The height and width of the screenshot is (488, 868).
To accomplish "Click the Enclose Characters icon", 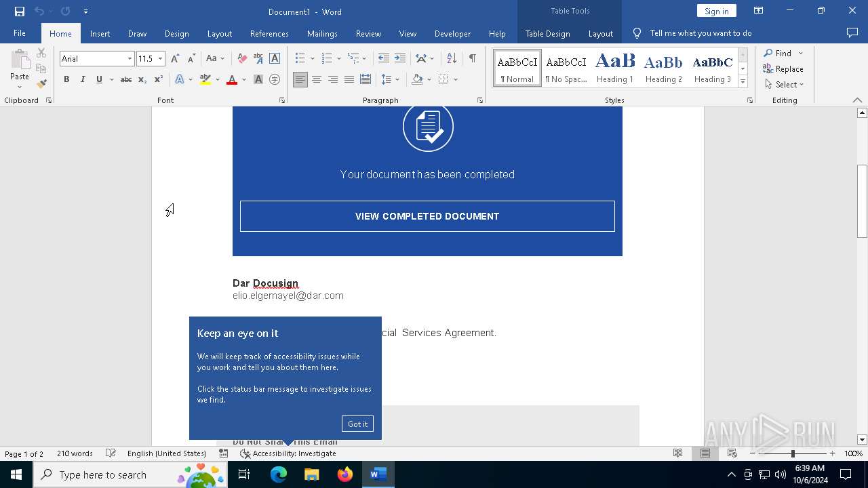I will point(275,79).
